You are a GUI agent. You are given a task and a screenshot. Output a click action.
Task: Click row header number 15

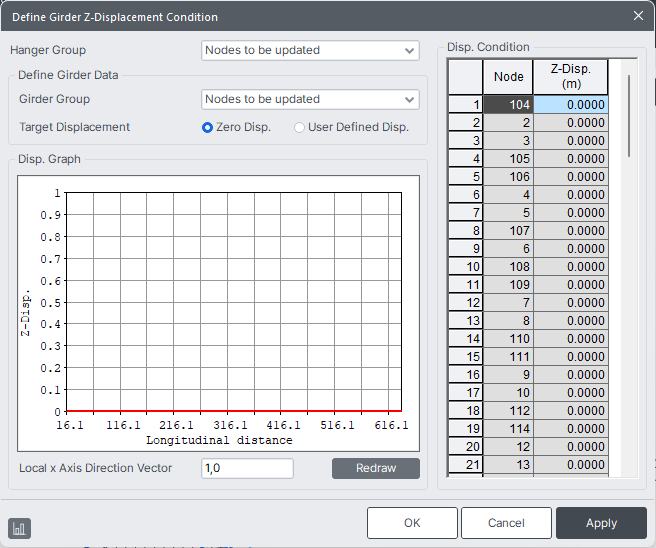[x=465, y=356]
